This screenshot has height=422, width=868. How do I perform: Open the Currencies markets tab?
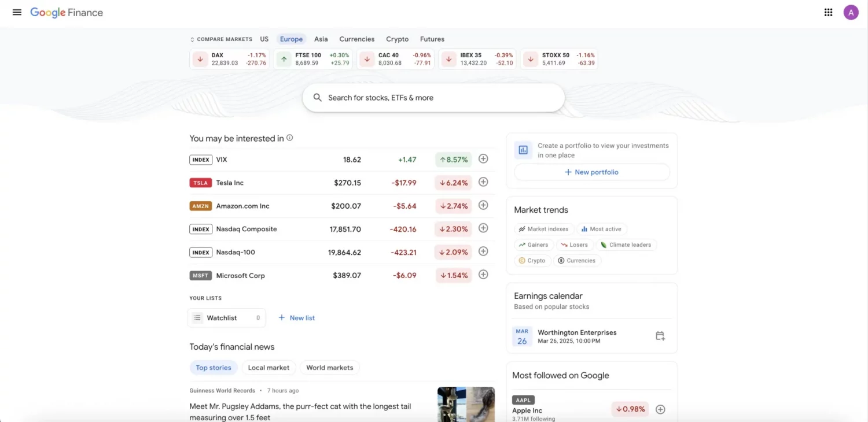[357, 39]
